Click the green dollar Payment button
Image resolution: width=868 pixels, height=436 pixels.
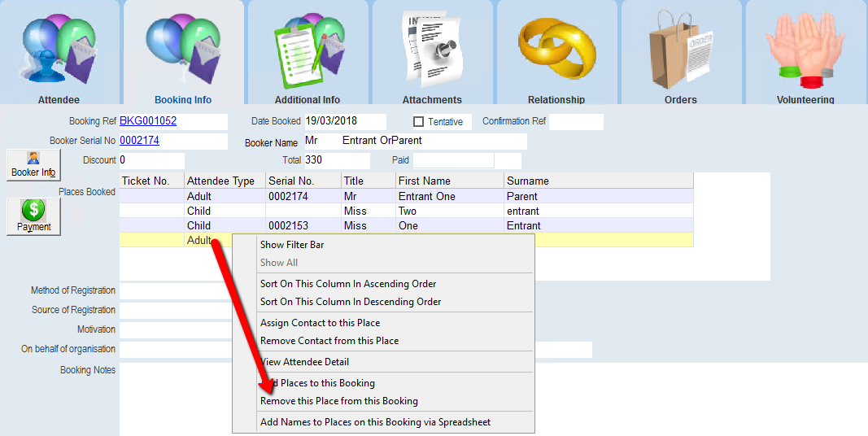click(x=33, y=216)
